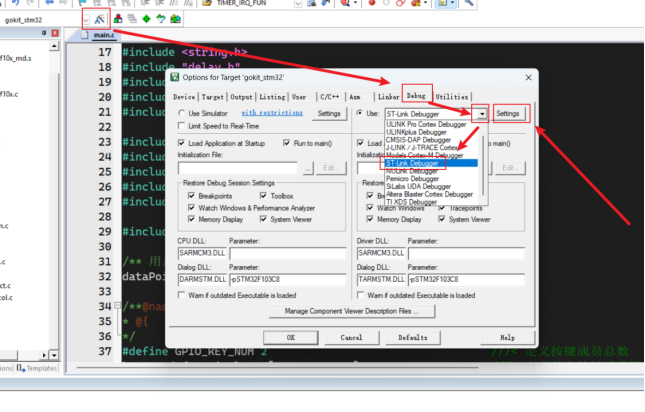The image size is (645, 412).
Task: Click the red breakpoint circle toolbar icon
Action: point(372,3)
